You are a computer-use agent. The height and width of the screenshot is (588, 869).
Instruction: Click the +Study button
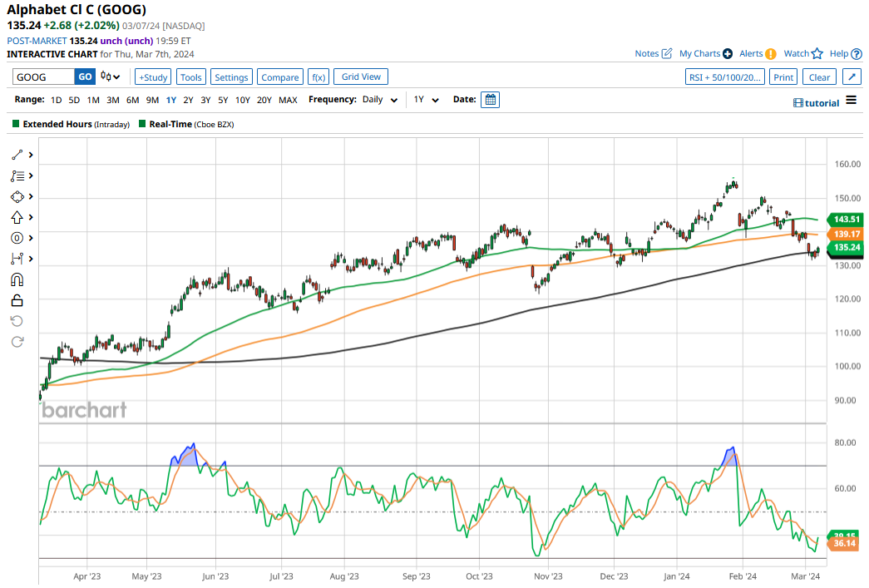coord(153,77)
